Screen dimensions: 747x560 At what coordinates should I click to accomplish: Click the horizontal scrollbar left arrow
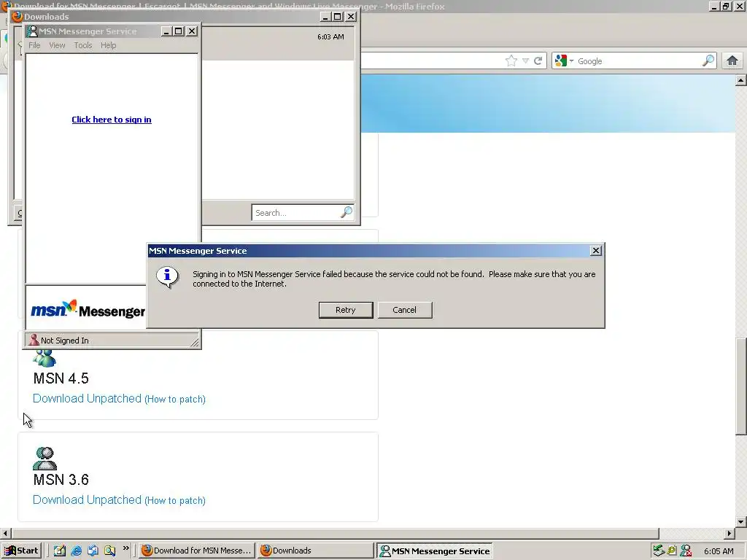pos(6,533)
